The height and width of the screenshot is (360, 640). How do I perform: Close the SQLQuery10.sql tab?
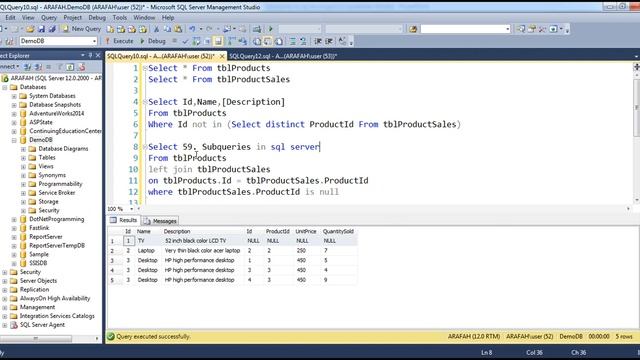[222, 56]
